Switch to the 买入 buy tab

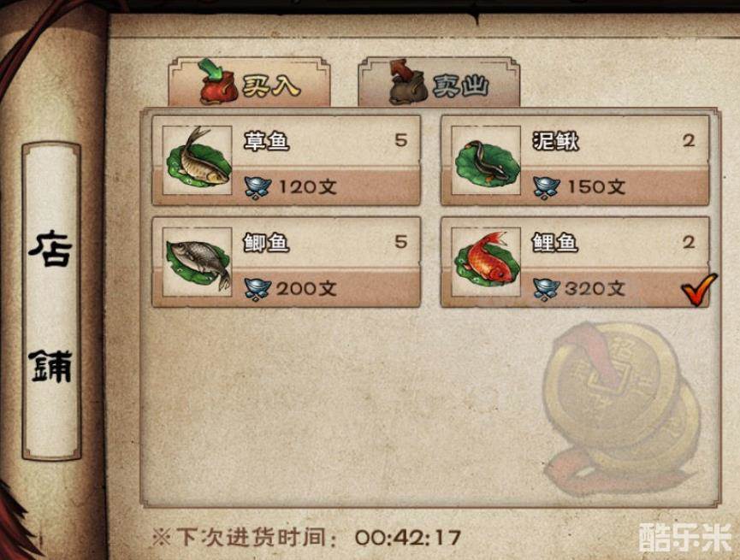coord(249,83)
